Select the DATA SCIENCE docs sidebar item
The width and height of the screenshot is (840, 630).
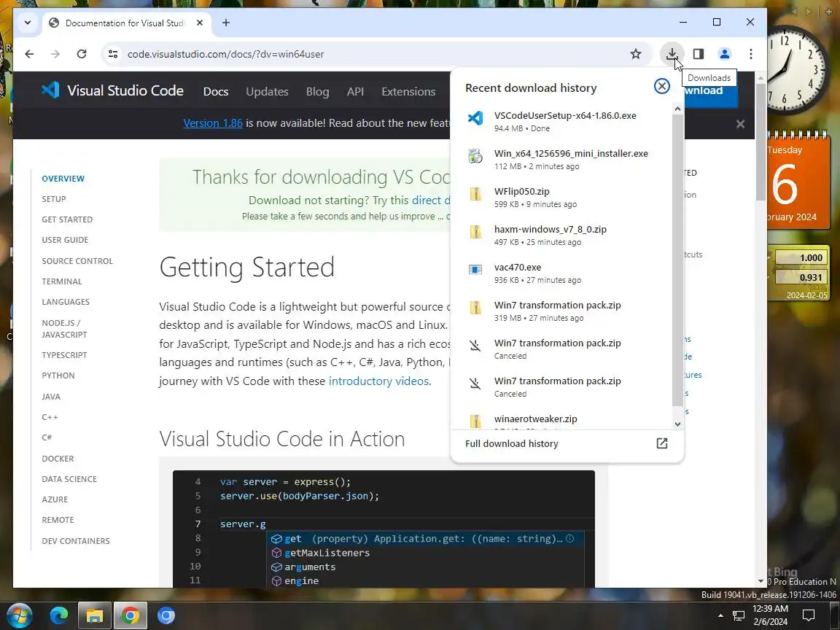pyautogui.click(x=69, y=479)
